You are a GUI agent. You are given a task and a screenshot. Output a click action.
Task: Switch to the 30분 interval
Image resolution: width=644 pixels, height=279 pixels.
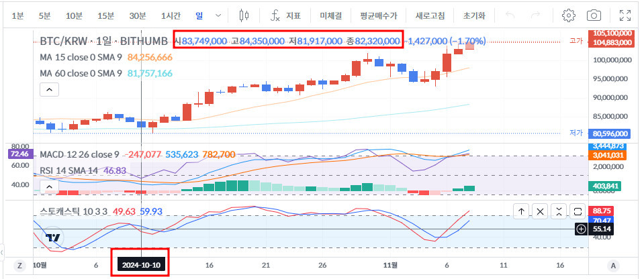(138, 15)
